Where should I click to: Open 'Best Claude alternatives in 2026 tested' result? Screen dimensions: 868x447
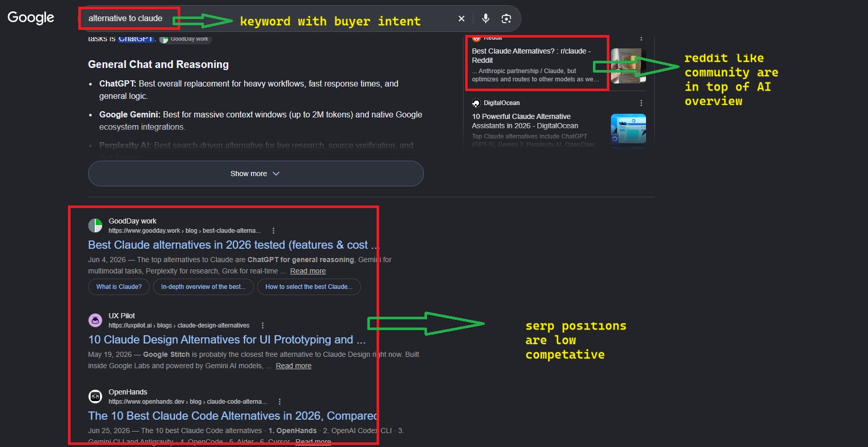[234, 245]
